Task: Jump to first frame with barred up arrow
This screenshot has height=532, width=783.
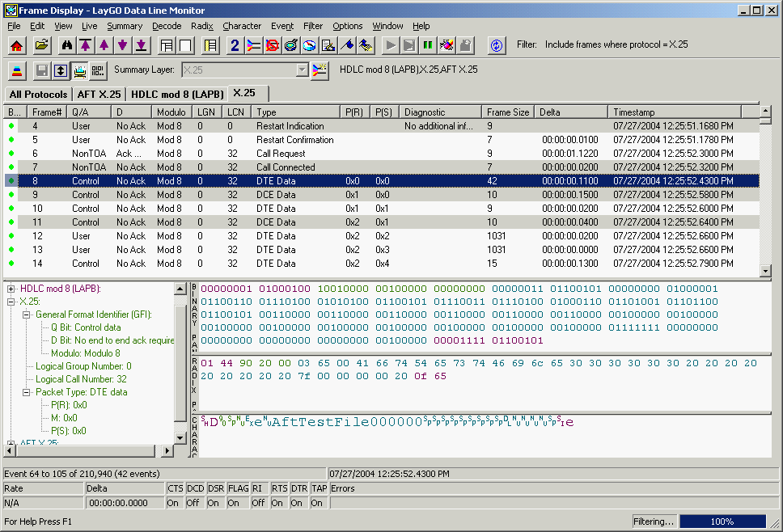Action: [x=86, y=45]
